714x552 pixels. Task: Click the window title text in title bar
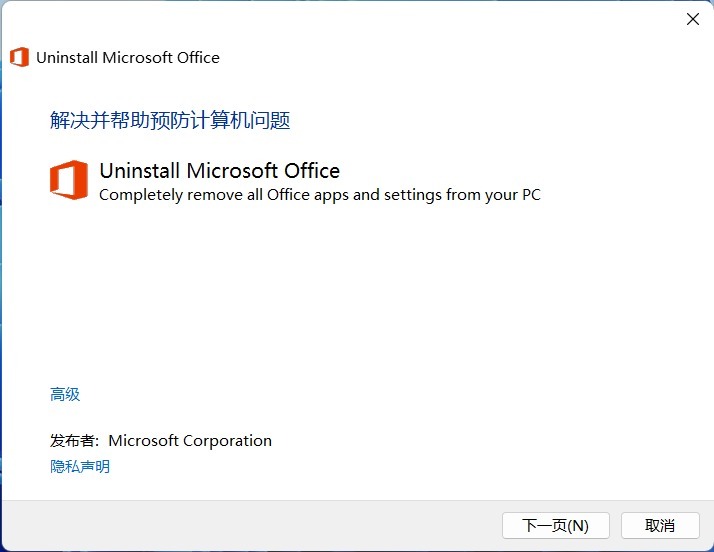click(127, 57)
